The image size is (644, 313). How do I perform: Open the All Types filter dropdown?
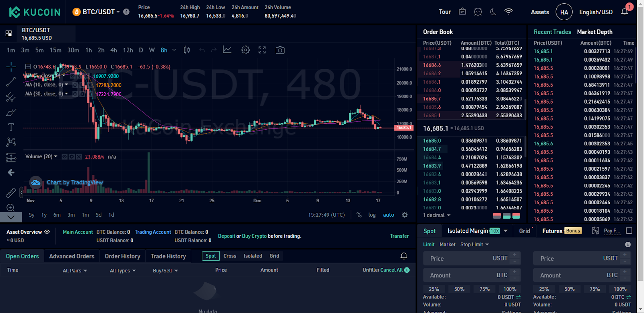coord(123,271)
